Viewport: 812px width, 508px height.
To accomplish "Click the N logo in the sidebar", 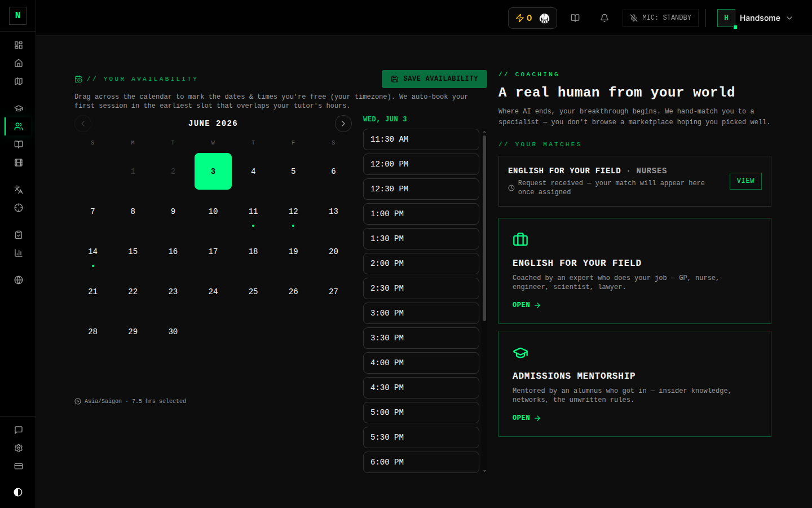I will pyautogui.click(x=17, y=15).
